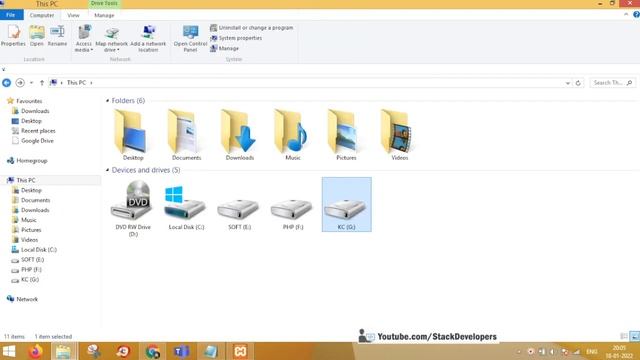
Task: Open Control Panel from ribbon
Action: point(190,38)
